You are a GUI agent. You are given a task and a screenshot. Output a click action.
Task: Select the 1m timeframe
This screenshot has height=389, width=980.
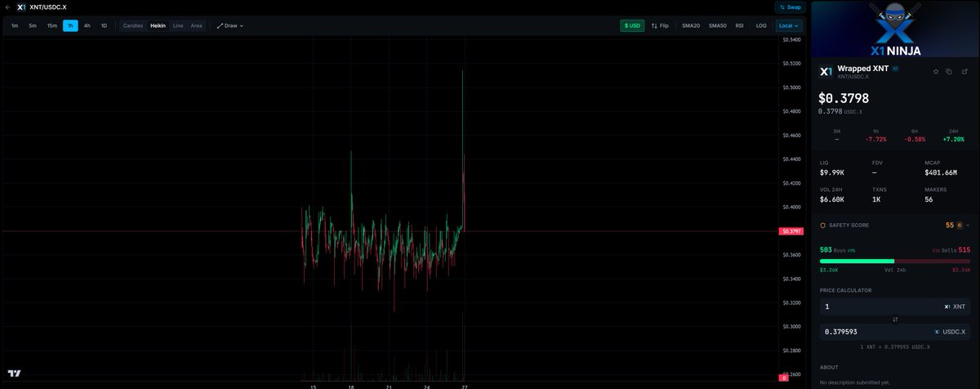point(14,25)
